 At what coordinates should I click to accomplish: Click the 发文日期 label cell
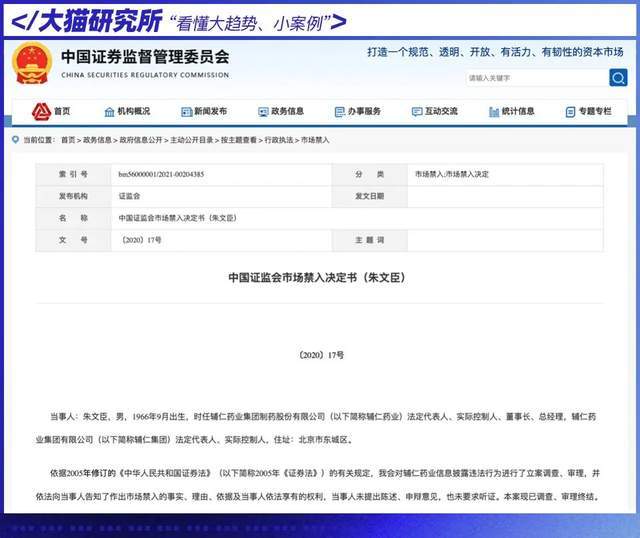pyautogui.click(x=369, y=196)
